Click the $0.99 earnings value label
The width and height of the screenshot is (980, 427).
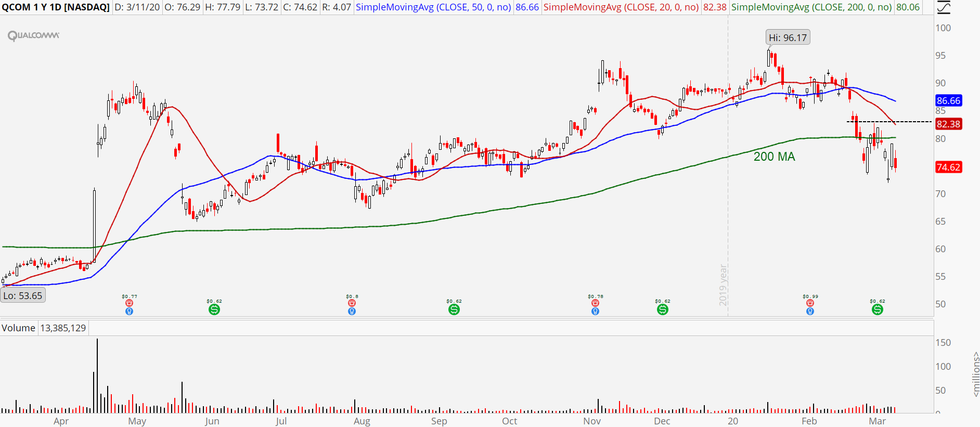[x=810, y=296]
